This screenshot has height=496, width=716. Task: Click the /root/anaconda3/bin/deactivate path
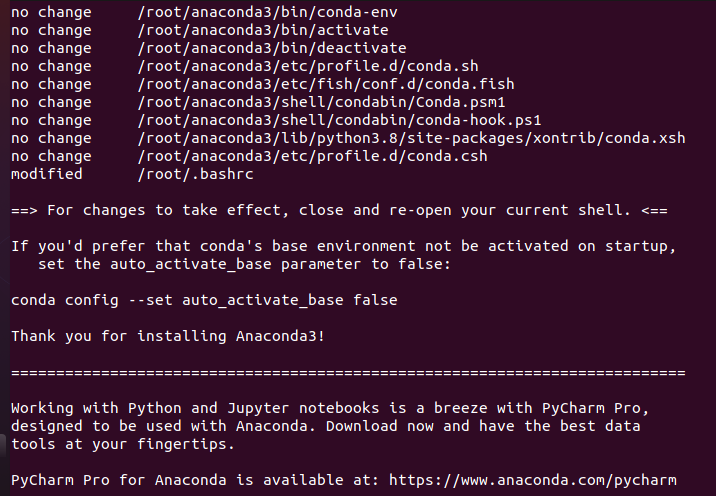[x=272, y=48]
